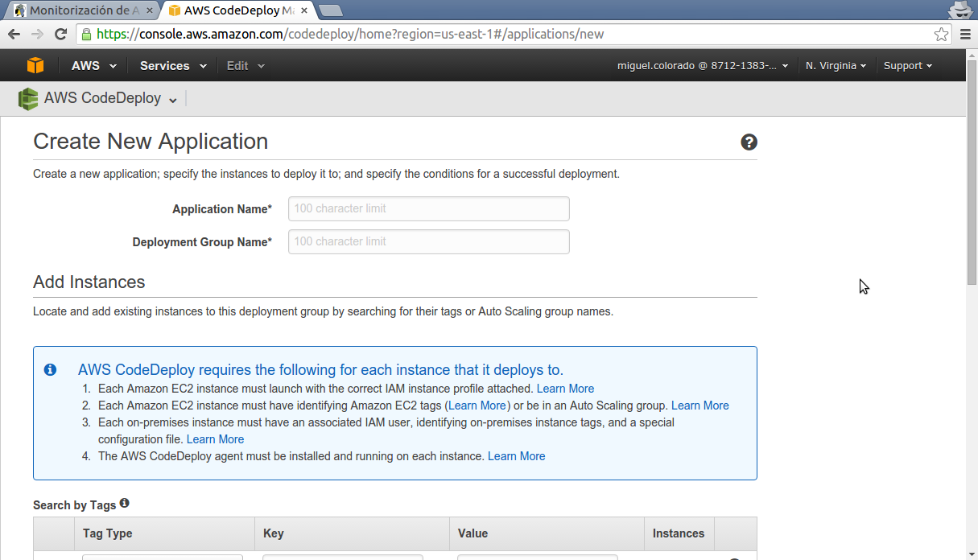Click the Add Instances heading
This screenshot has width=978, height=560.
click(x=89, y=282)
